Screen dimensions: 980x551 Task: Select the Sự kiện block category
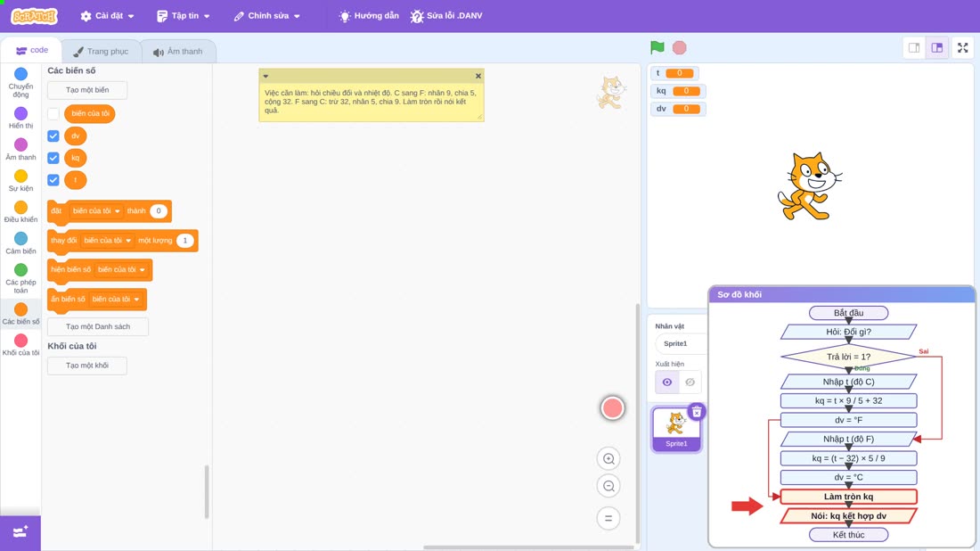(20, 180)
